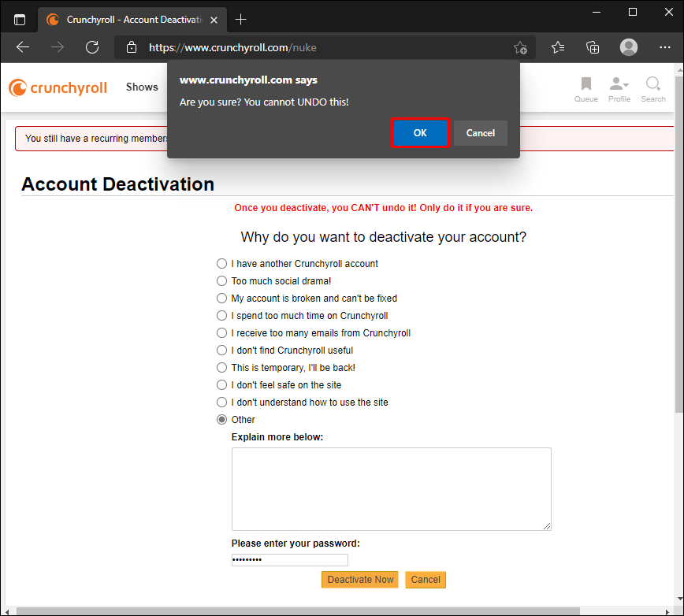The width and height of the screenshot is (684, 616).
Task: Click the Crunchyroll Account Deactivation tab
Action: [133, 20]
